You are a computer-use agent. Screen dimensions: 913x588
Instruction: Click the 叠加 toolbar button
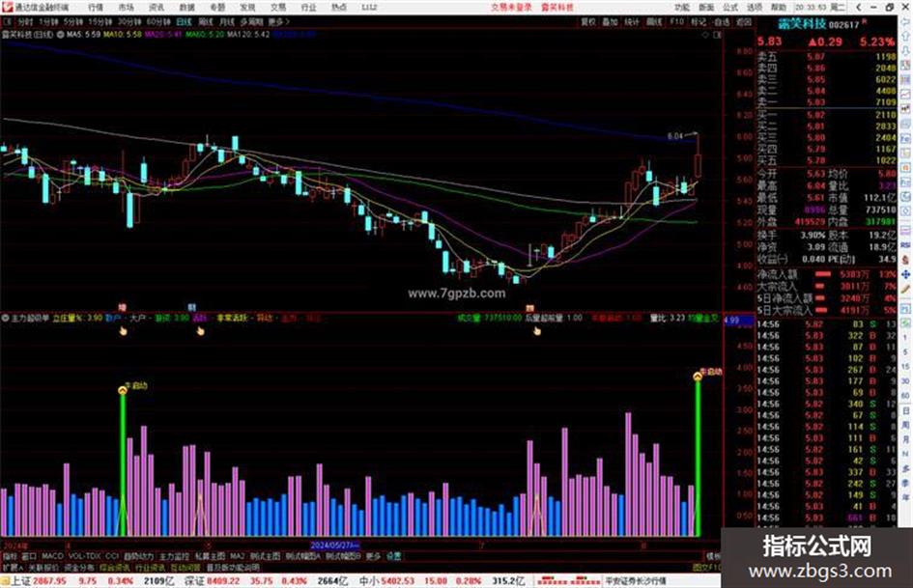(x=610, y=22)
